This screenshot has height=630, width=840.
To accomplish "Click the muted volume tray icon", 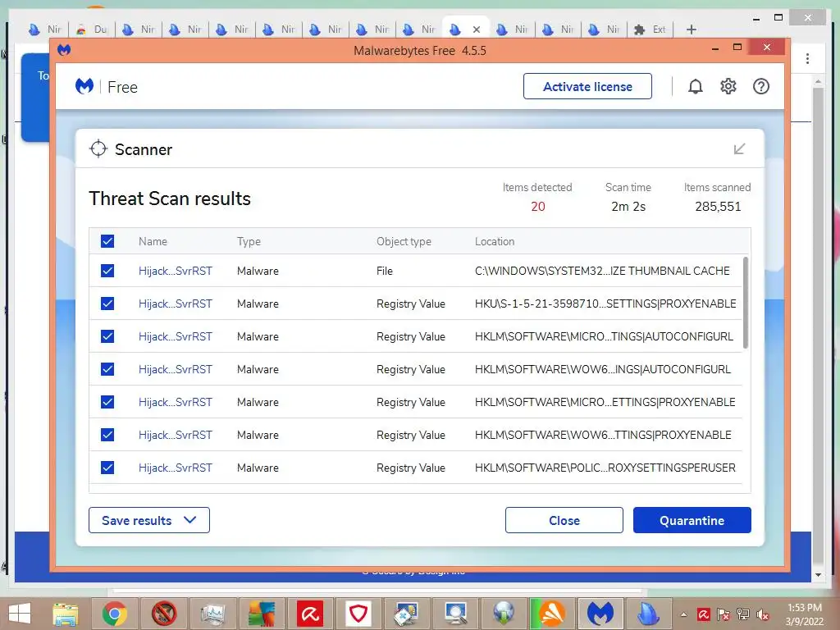I will pyautogui.click(x=763, y=614).
